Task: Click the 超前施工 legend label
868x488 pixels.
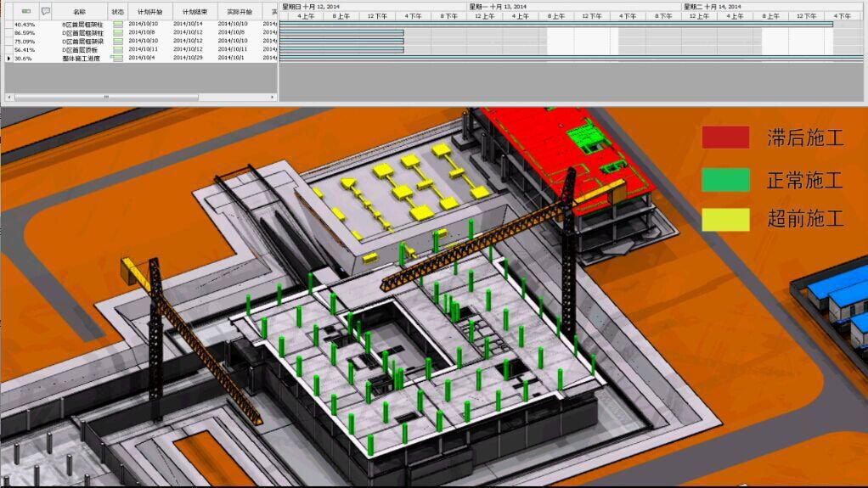Action: pos(805,219)
